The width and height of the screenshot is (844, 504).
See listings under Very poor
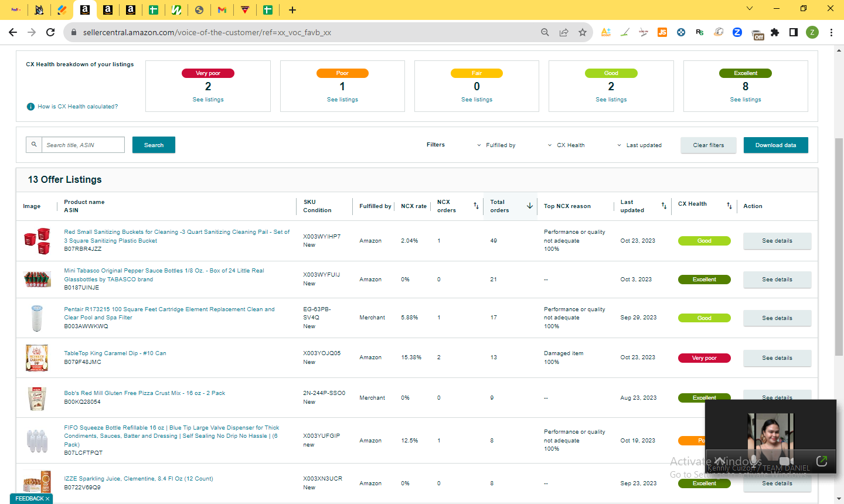coord(208,100)
